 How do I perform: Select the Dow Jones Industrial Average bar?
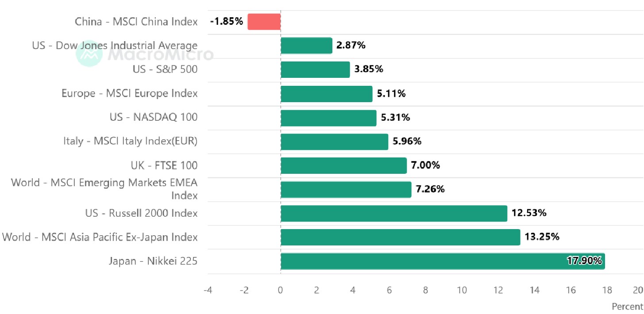307,46
